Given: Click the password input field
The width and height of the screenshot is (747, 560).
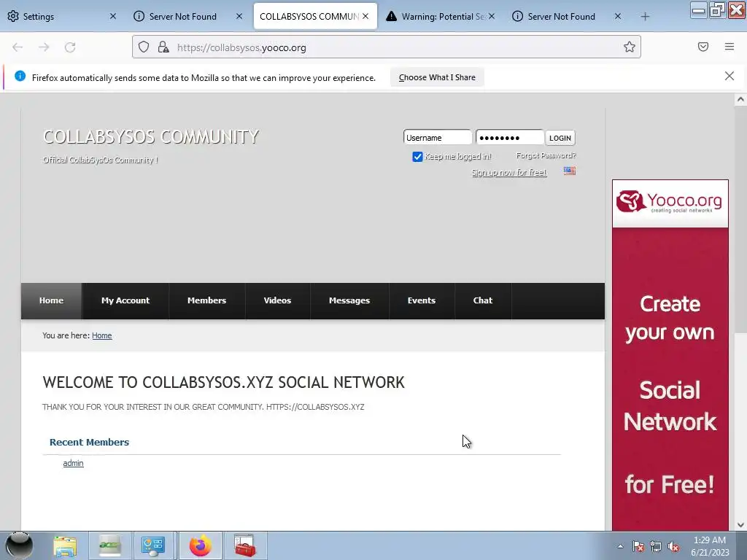Looking at the screenshot, I should [510, 138].
